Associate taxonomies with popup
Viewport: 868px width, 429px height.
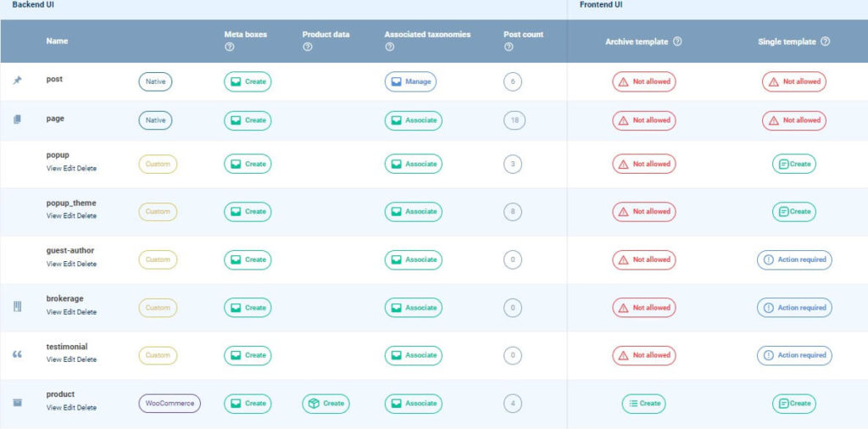[414, 164]
